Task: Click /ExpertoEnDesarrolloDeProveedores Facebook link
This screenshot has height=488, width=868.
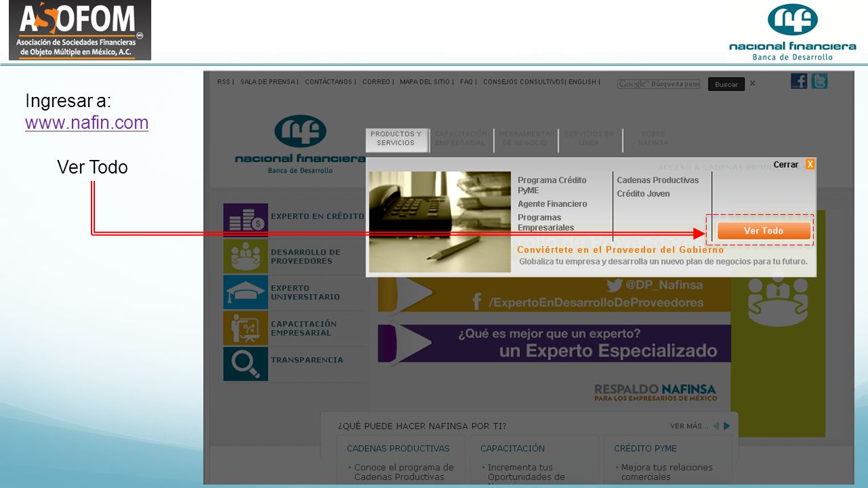Action: (x=596, y=302)
